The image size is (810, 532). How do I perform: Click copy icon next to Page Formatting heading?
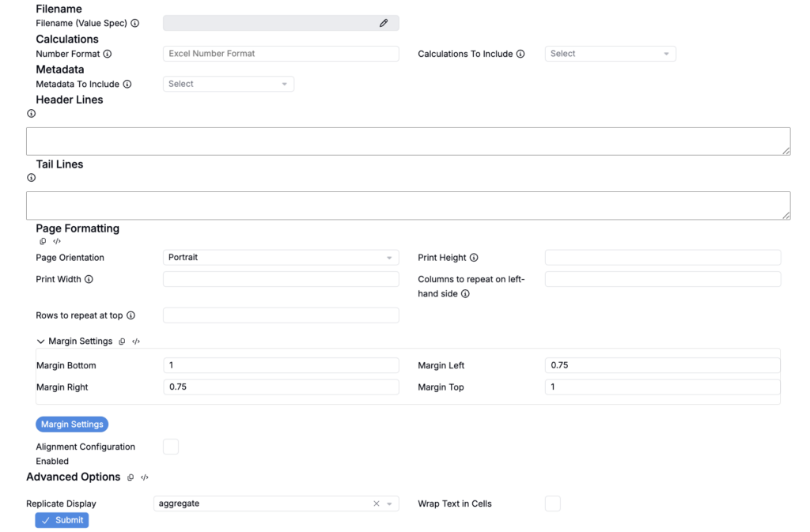click(x=44, y=241)
